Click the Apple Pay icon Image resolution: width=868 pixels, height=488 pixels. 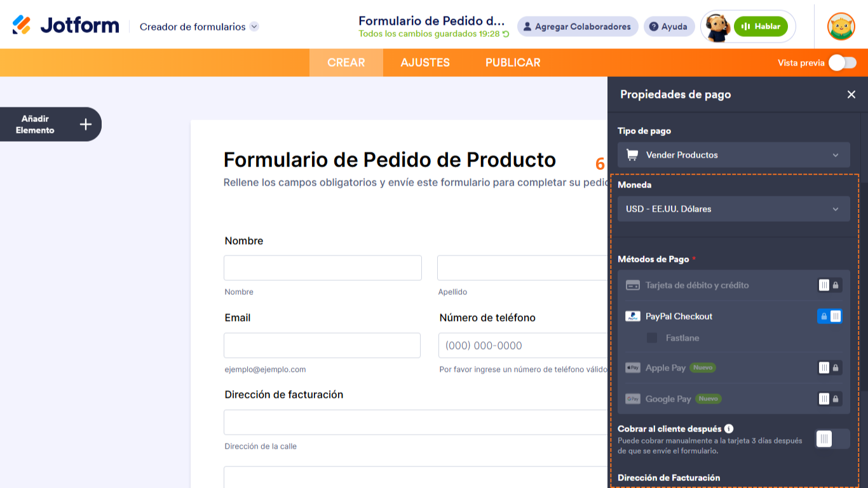point(633,368)
